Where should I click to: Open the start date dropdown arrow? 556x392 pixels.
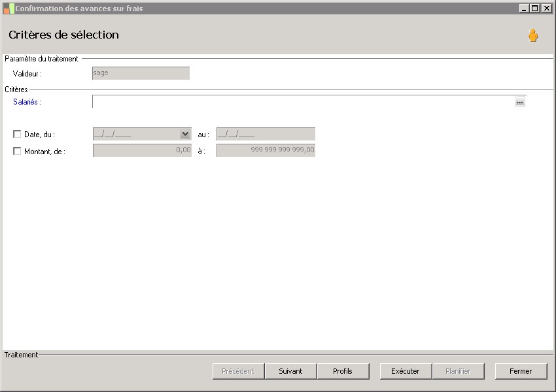[x=185, y=134]
